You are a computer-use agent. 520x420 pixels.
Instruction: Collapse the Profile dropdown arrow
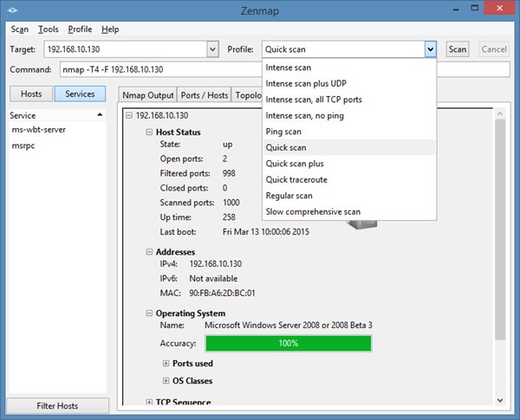coord(431,50)
